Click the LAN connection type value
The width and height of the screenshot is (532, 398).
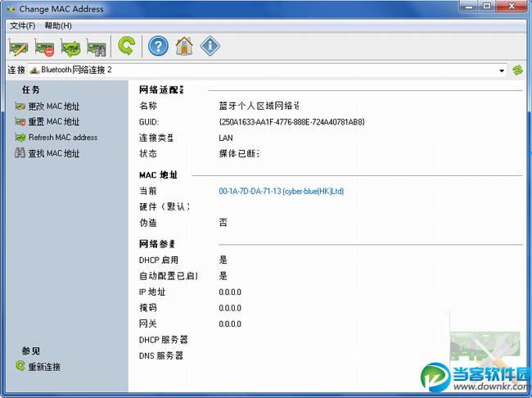(x=226, y=138)
